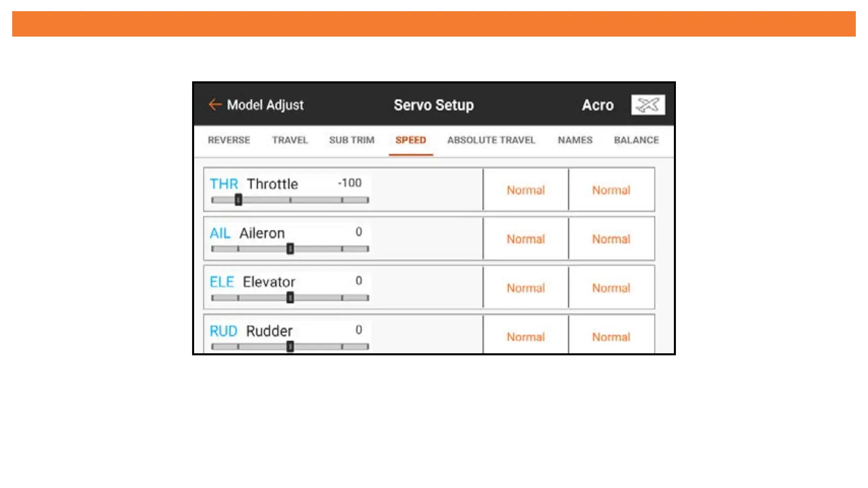Click the Throttle -100 value
Viewport: 868px width, 488px height.
[350, 183]
